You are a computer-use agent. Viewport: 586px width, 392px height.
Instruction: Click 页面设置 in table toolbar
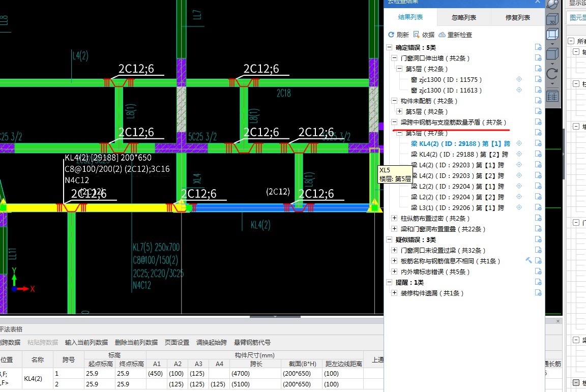tap(177, 342)
